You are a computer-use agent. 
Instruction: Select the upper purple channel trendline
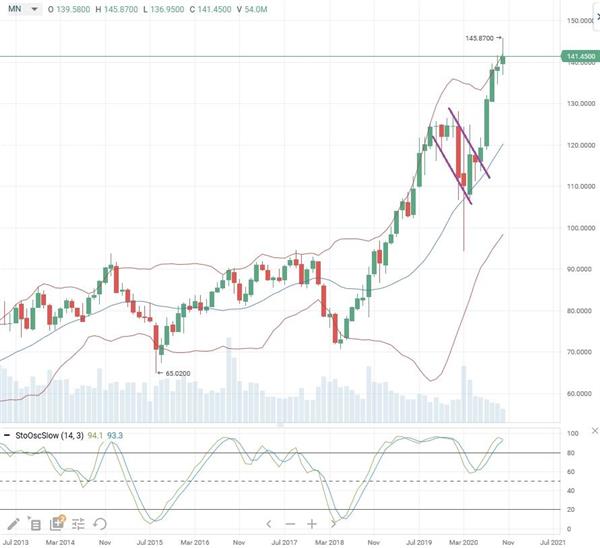point(469,143)
